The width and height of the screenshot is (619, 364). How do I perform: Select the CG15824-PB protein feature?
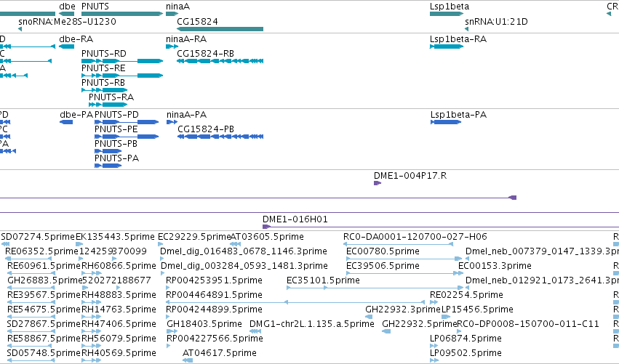[x=220, y=137]
